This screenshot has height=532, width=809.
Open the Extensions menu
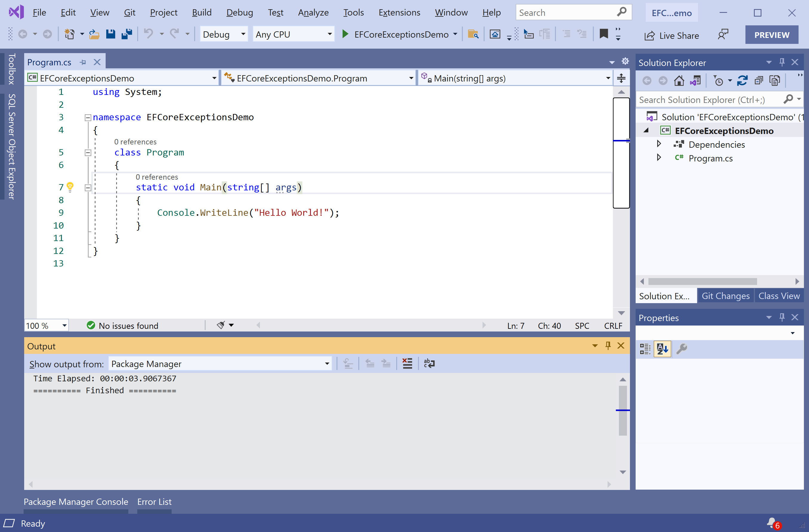tap(399, 13)
